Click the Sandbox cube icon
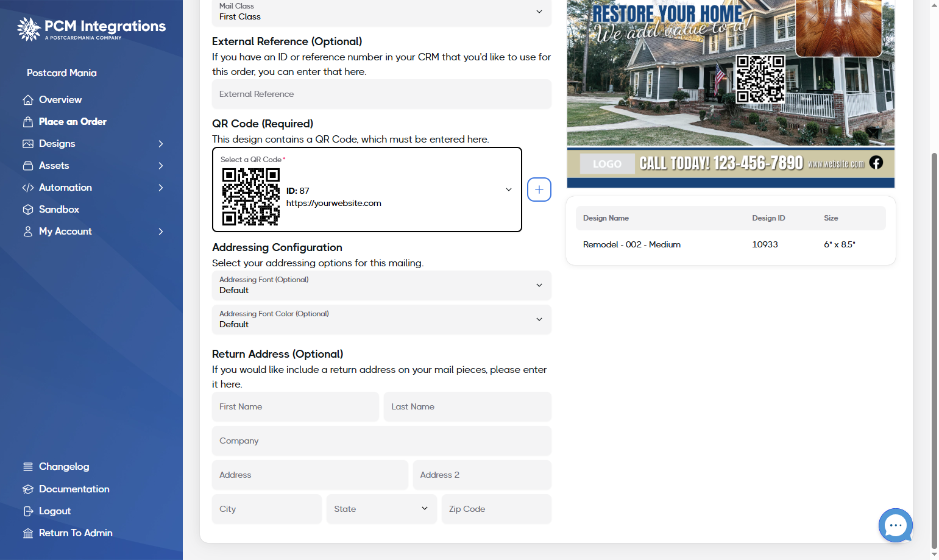Image resolution: width=939 pixels, height=560 pixels. coord(28,210)
